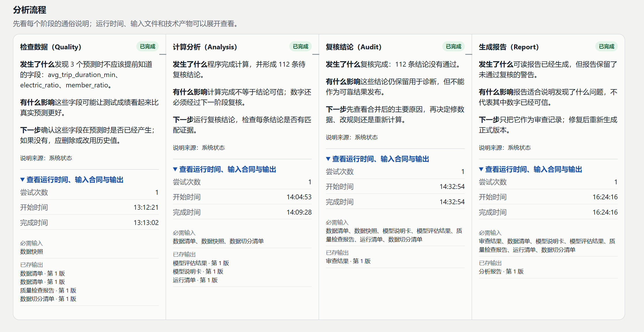Image resolution: width=644 pixels, height=332 pixels.
Task: Click the 数据快照 required input in Quality
Action: point(31,252)
